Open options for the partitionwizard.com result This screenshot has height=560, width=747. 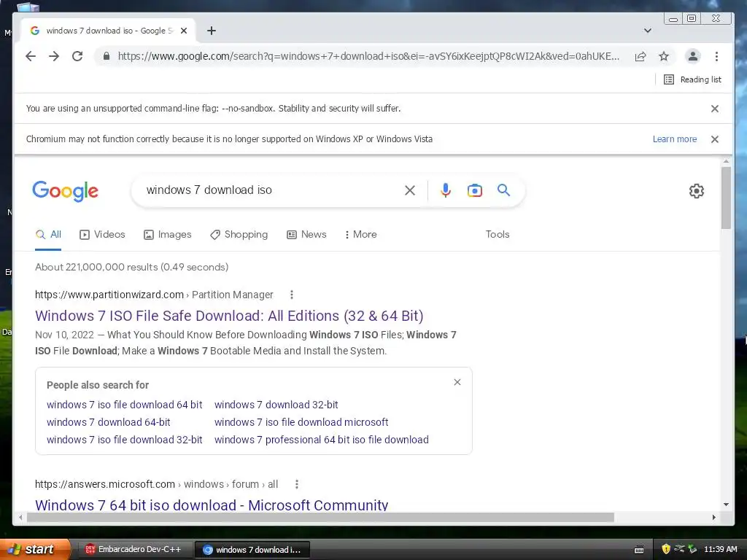[292, 295]
